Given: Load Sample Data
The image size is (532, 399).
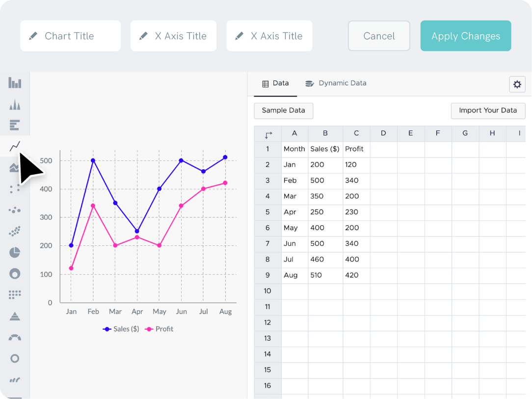Looking at the screenshot, I should pos(283,110).
